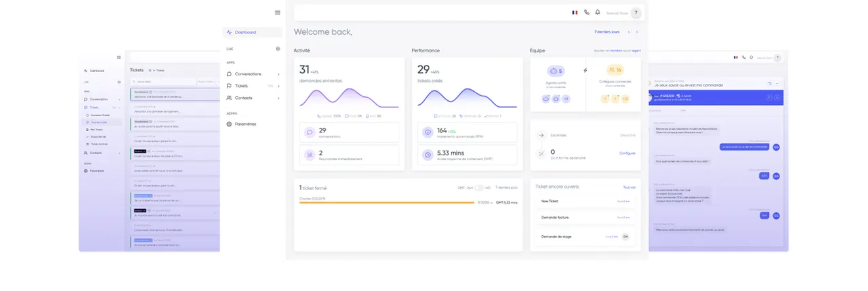Expand the Tickets chevron in center sidebar

pyautogui.click(x=279, y=86)
